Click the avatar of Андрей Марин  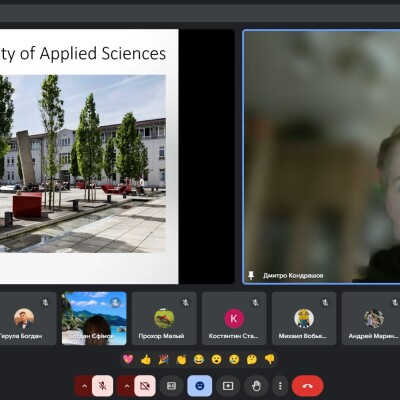(x=374, y=318)
